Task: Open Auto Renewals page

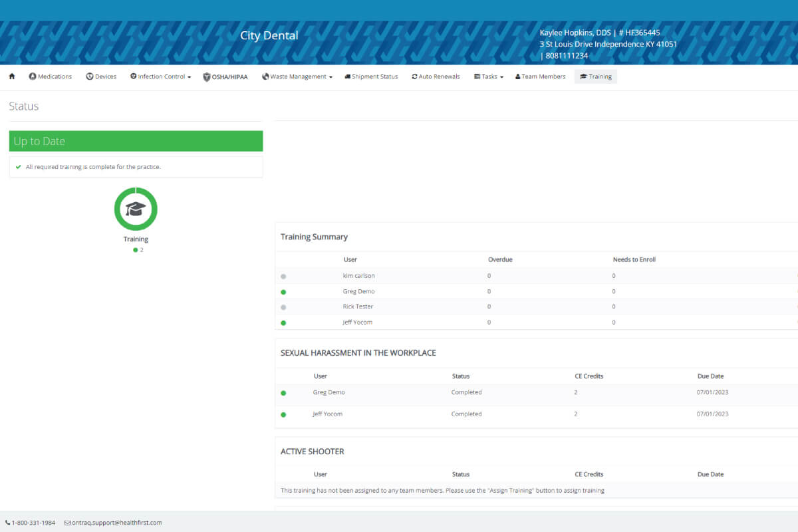Action: (436, 76)
